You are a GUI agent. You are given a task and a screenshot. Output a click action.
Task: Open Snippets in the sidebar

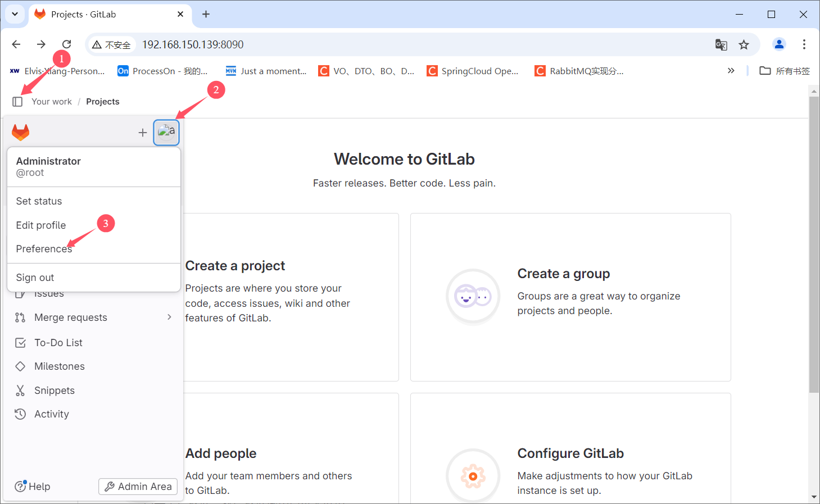(x=93, y=391)
